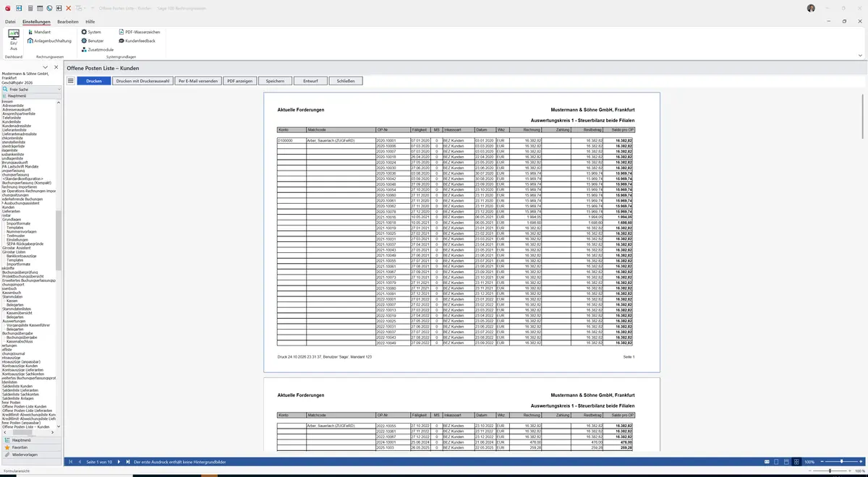868x477 pixels.
Task: Send the report via Per E-Mail versenden
Action: [x=197, y=81]
